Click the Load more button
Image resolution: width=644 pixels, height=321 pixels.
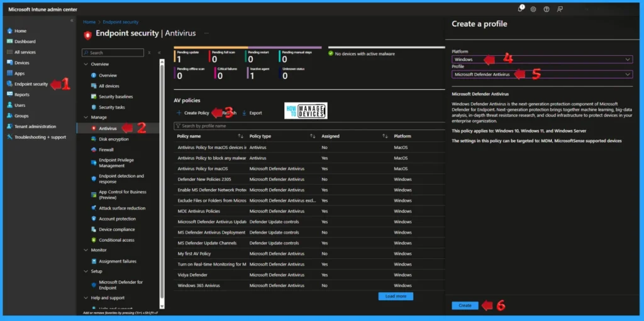(396, 297)
